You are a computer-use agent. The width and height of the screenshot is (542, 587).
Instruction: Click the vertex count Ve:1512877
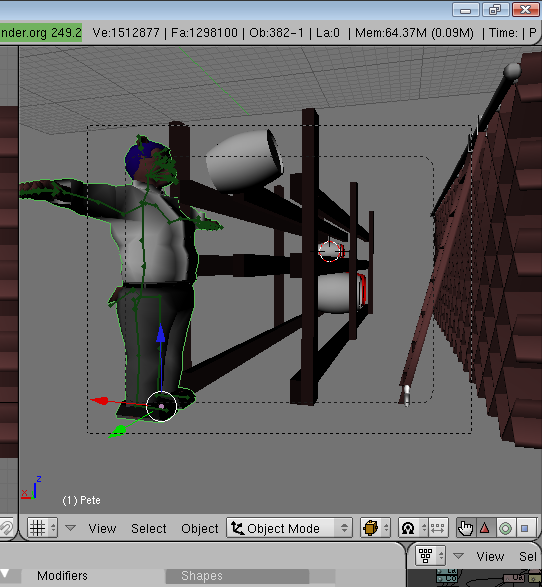[126, 33]
